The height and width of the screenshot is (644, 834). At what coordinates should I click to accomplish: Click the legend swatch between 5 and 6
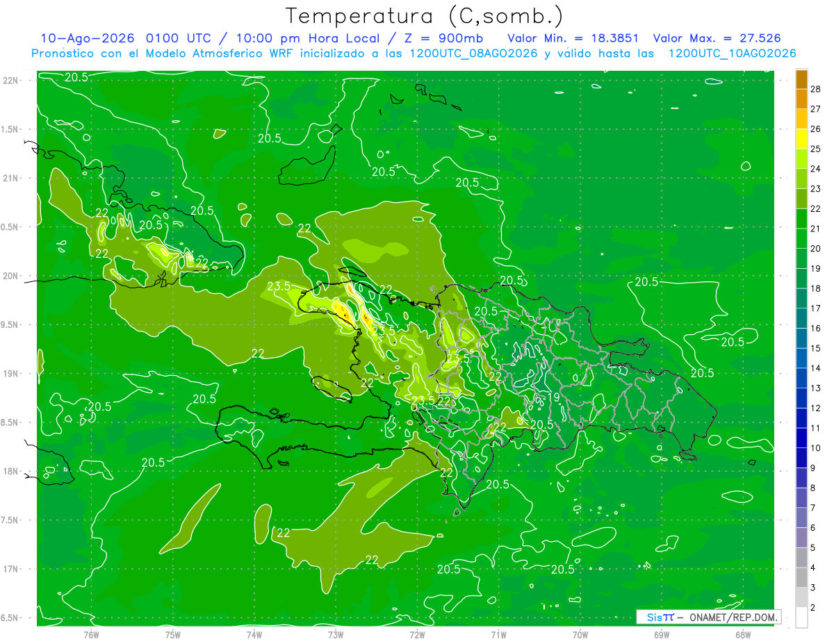click(x=801, y=538)
